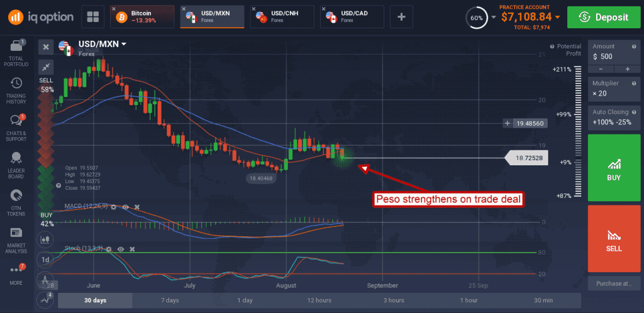
Task: Click the 18.40468 low price marker
Action: (261, 178)
